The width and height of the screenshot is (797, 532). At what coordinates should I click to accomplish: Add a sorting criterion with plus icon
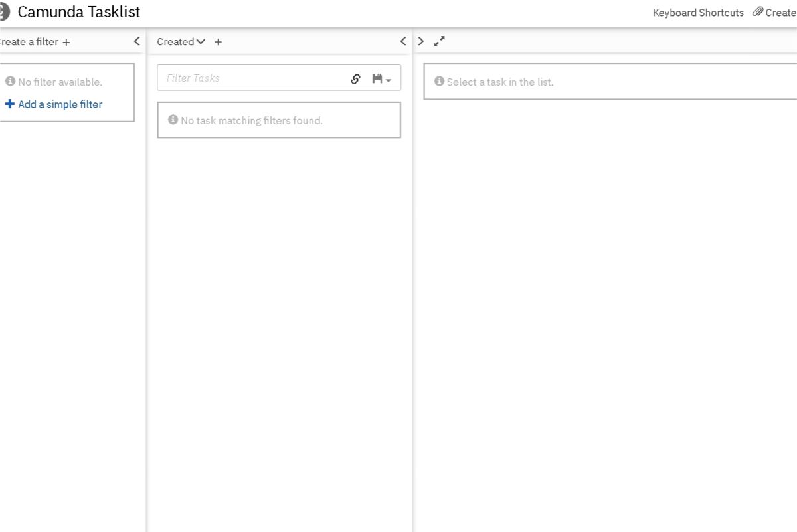pyautogui.click(x=218, y=42)
